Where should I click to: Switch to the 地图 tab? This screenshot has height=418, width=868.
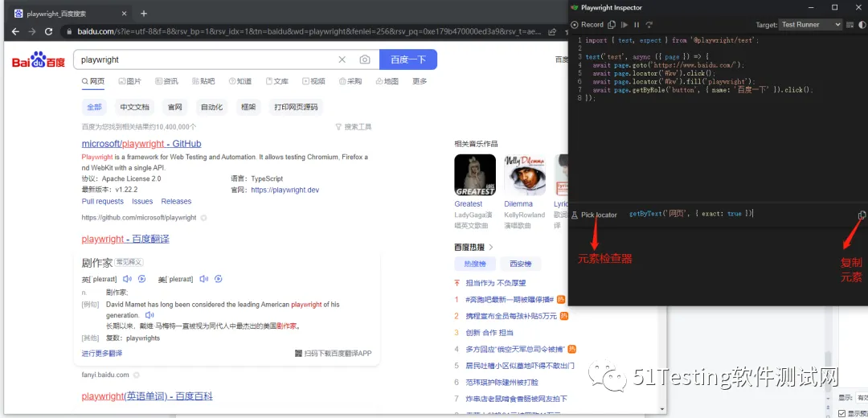387,81
